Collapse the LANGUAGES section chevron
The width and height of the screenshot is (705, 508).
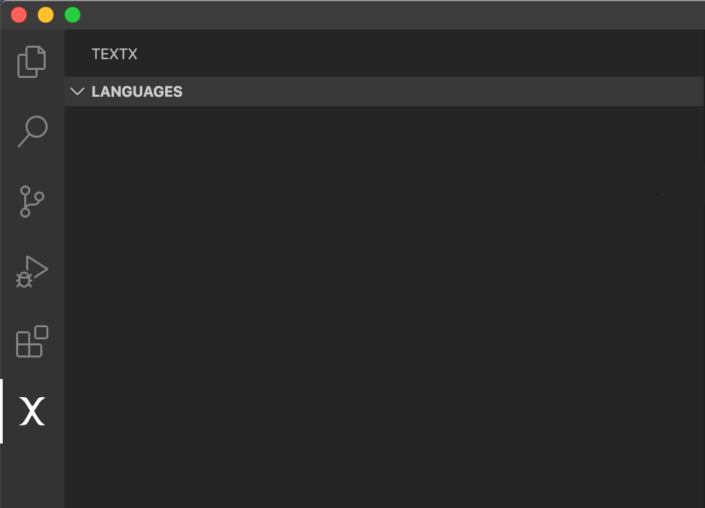pos(77,92)
